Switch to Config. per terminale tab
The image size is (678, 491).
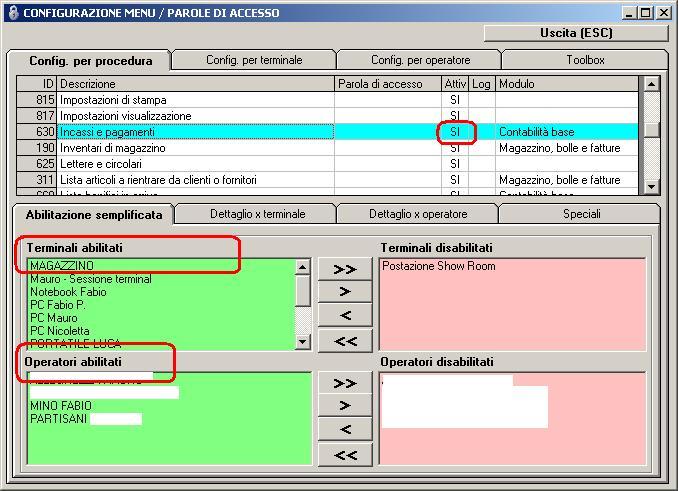(254, 60)
